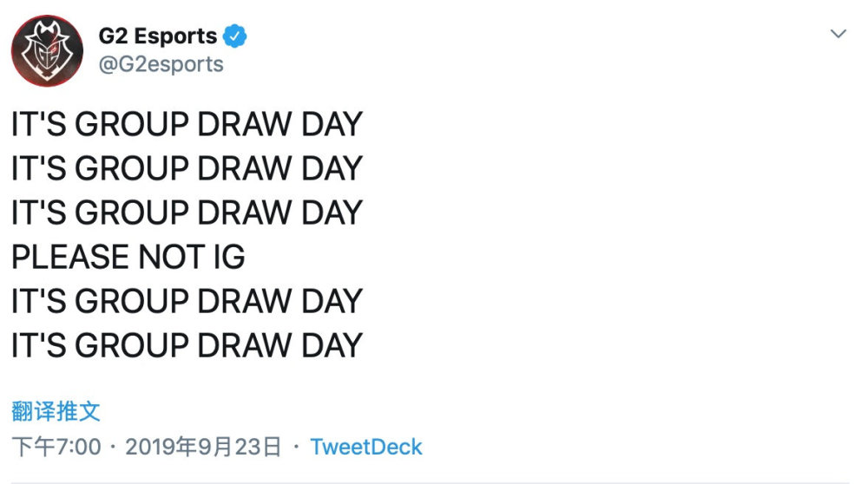Click the last line of the tweet
Image resolution: width=868 pixels, height=484 pixels.
pyautogui.click(x=187, y=345)
